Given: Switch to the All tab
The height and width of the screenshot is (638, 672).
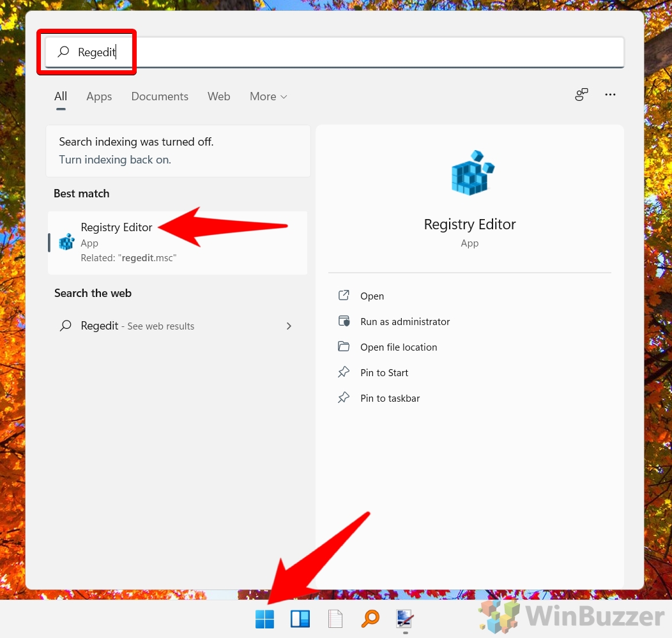Looking at the screenshot, I should tap(61, 96).
